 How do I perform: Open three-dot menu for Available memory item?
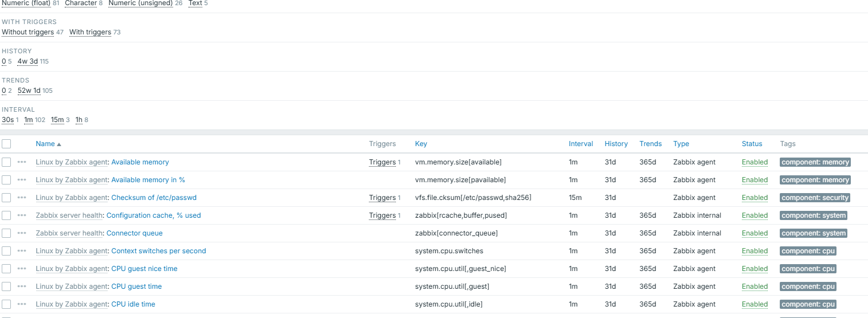pos(22,162)
